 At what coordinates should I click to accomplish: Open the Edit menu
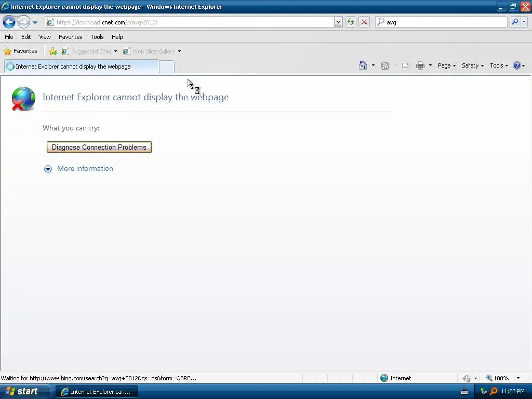click(26, 37)
